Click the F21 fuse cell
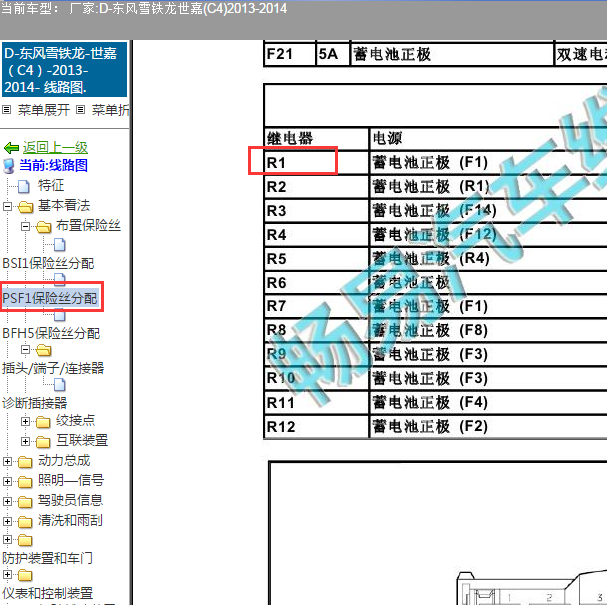 (290, 54)
